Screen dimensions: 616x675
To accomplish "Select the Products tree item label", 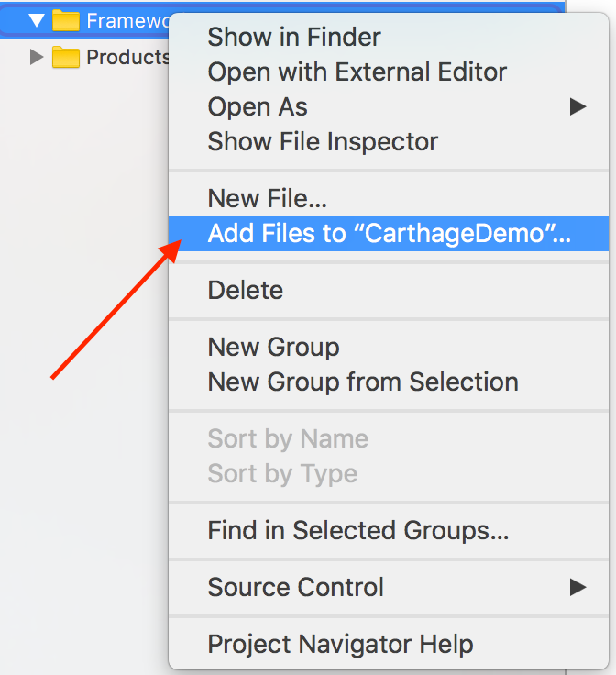I will (126, 58).
